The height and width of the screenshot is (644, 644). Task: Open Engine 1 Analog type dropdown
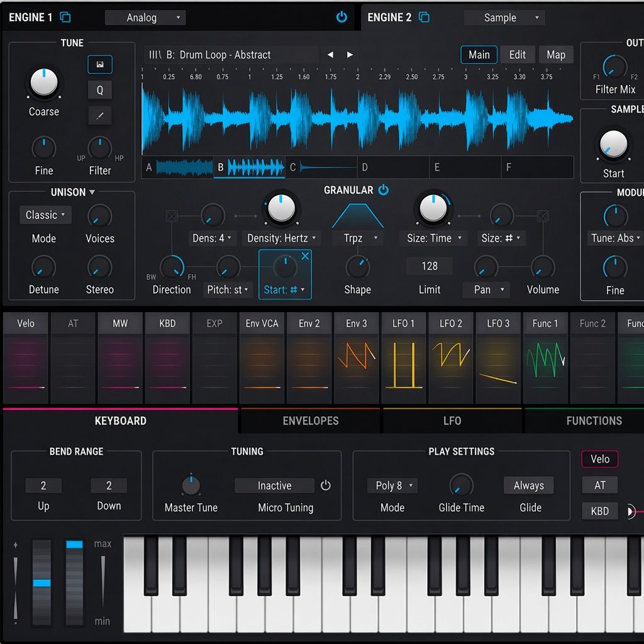(x=145, y=18)
